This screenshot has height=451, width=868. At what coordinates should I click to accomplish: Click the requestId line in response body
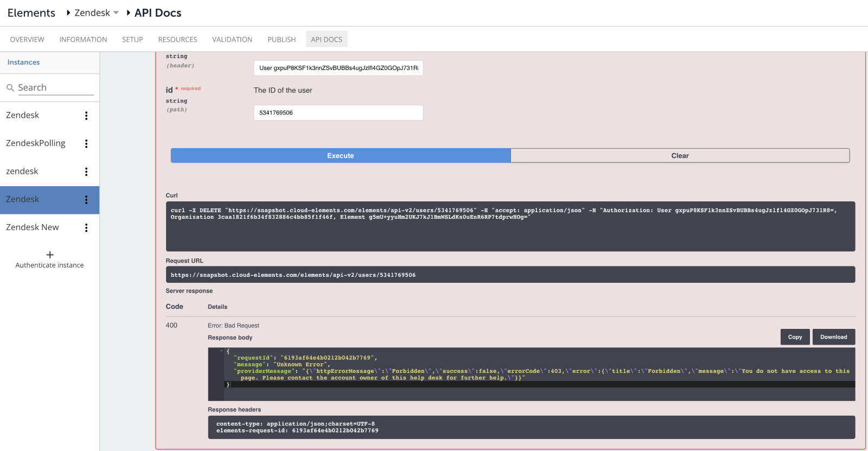[x=305, y=358]
